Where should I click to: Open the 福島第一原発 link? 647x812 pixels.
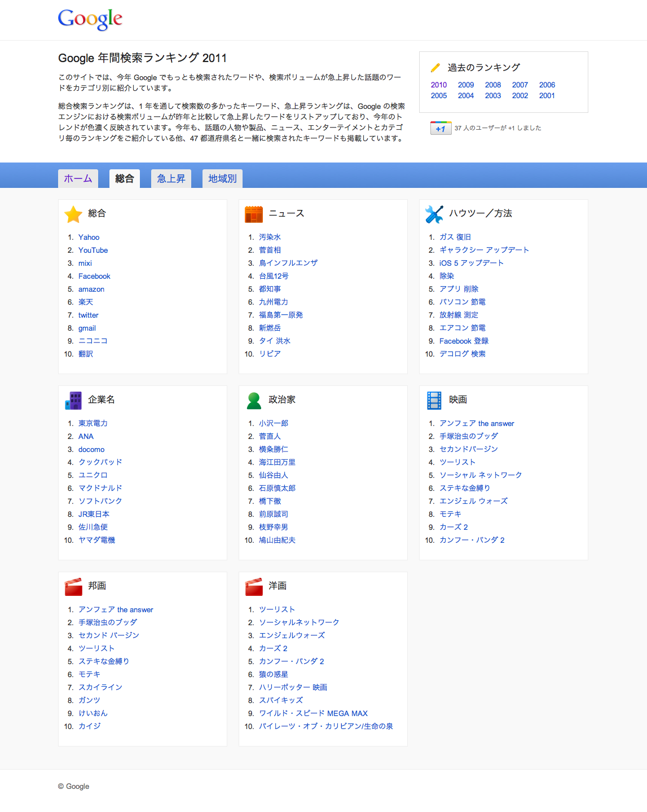281,315
